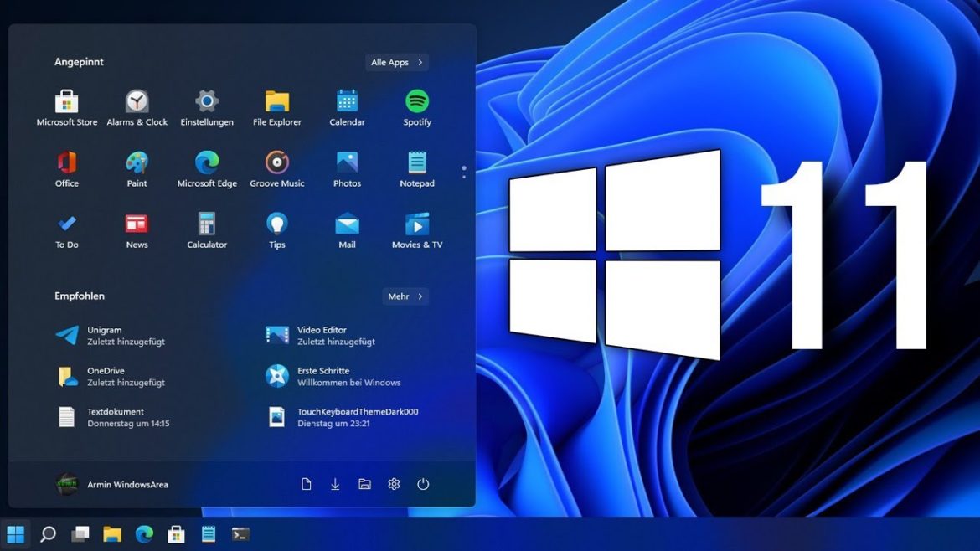Open Movies & TV
This screenshot has width=980, height=551.
(416, 229)
